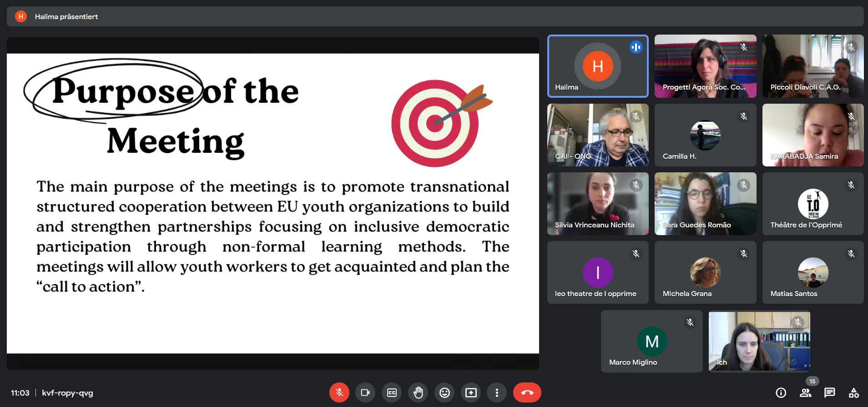Click Halima's speaking indicator icon

(636, 47)
